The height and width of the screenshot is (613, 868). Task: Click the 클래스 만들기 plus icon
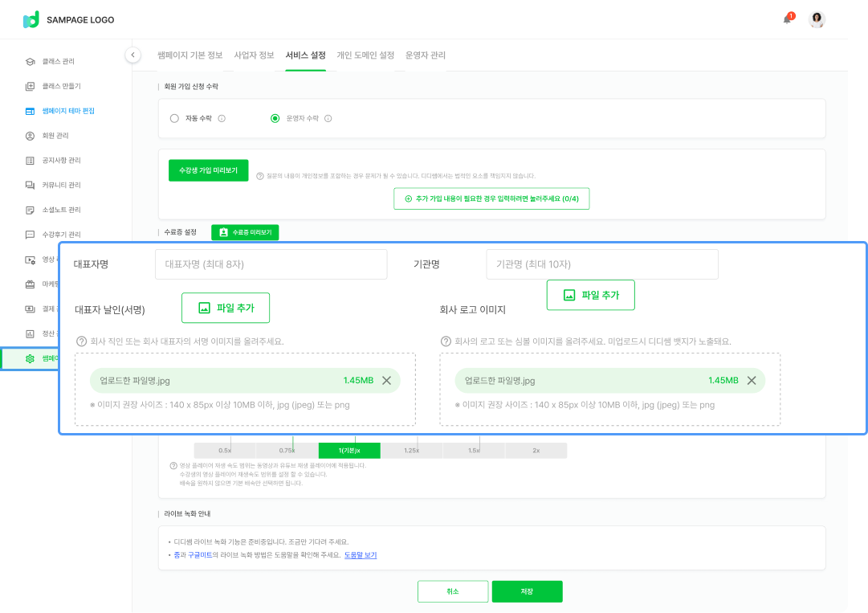point(30,86)
